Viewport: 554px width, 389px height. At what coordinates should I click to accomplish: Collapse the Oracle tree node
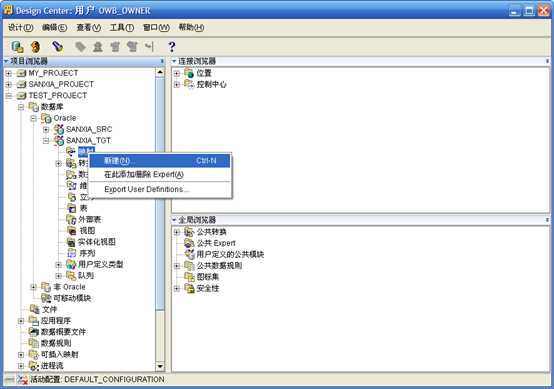point(34,118)
